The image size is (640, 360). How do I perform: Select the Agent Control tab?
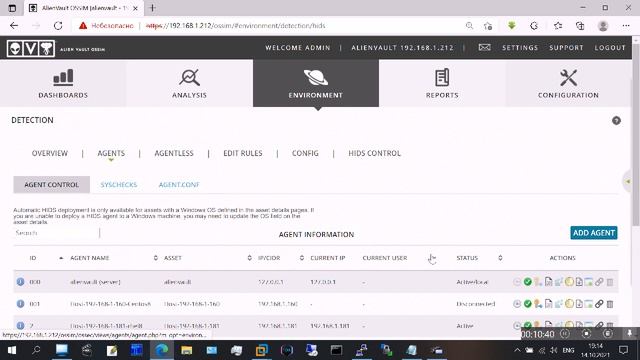coord(51,184)
